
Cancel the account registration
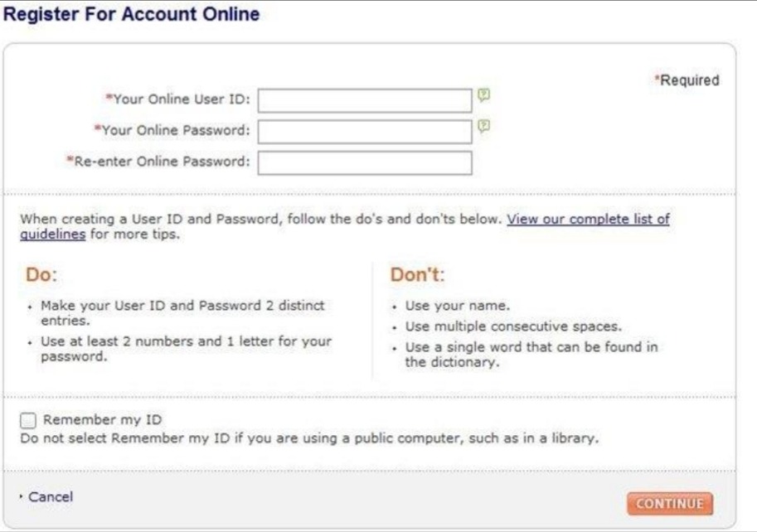click(51, 497)
